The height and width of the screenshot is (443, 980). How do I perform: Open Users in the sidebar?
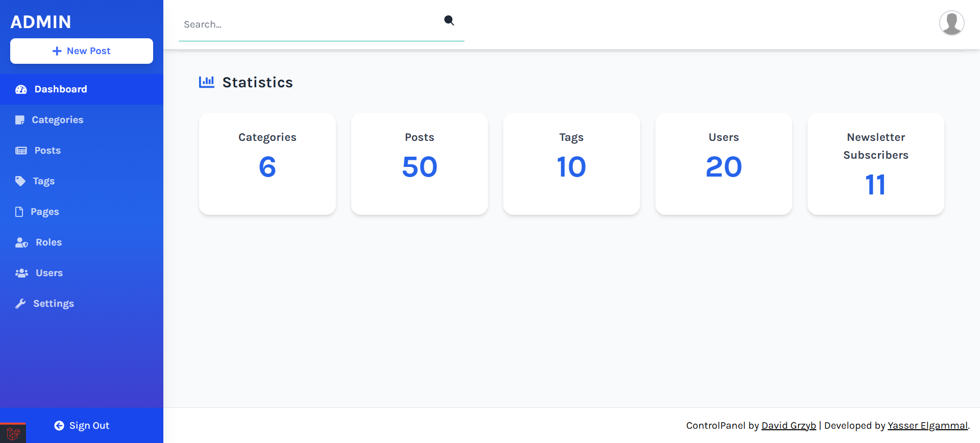pos(82,273)
